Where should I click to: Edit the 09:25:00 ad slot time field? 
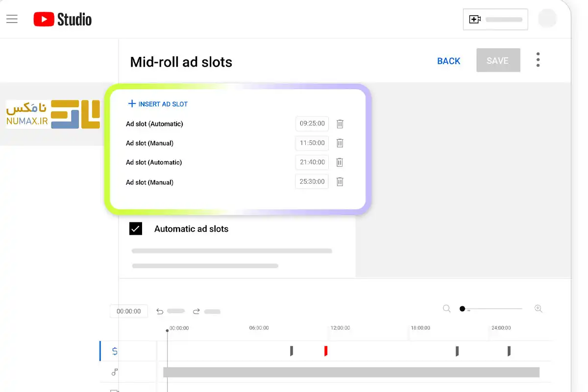click(x=312, y=124)
